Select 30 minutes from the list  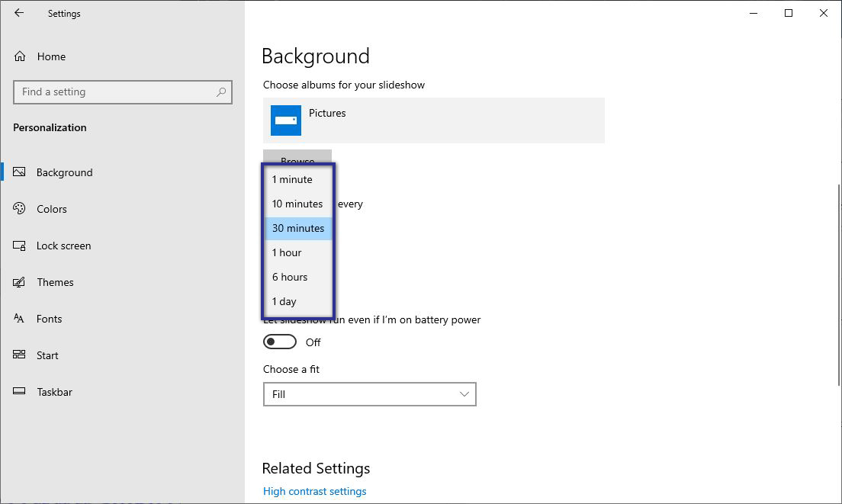tap(298, 228)
